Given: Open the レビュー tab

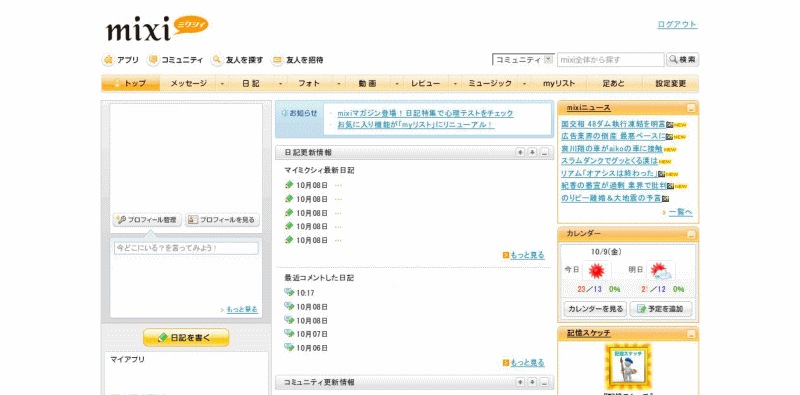Looking at the screenshot, I should click(x=426, y=84).
